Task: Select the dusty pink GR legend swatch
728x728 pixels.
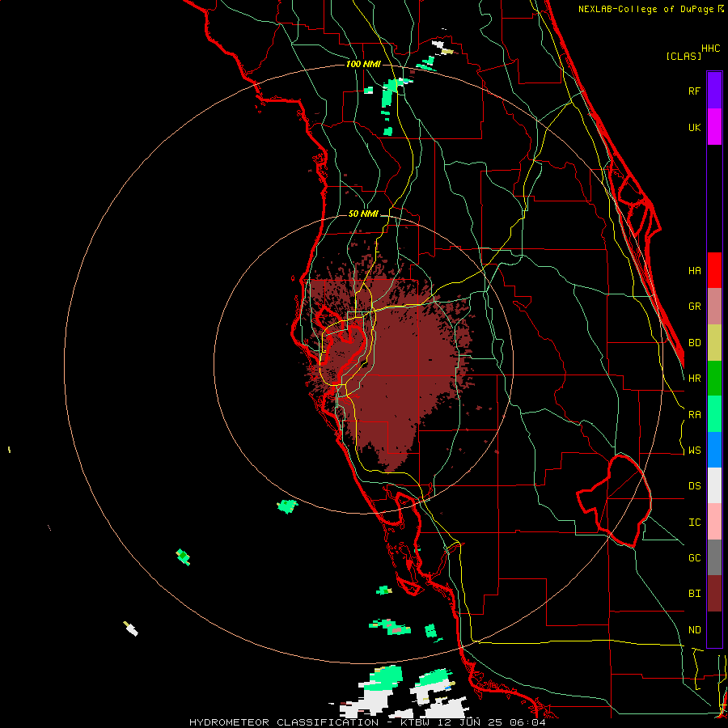Action: click(x=714, y=307)
